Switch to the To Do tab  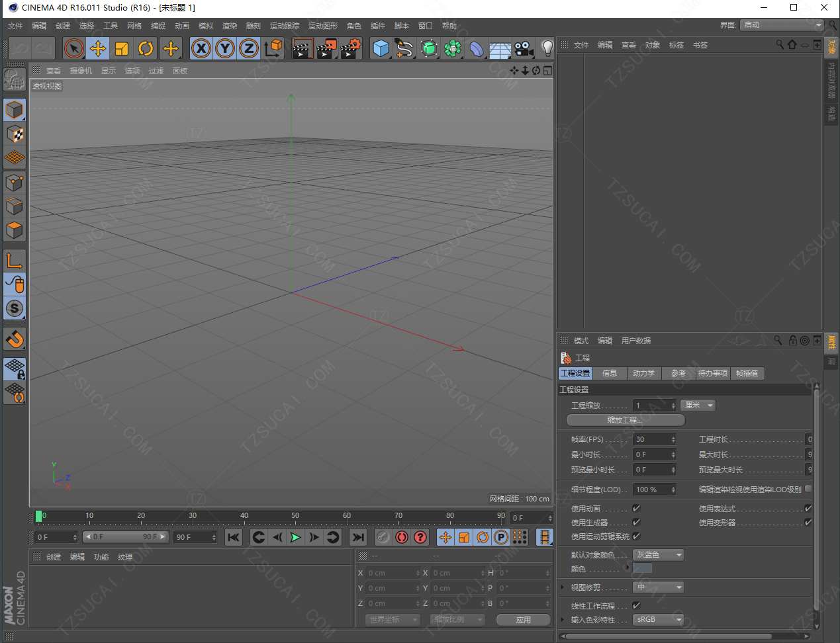coord(713,373)
